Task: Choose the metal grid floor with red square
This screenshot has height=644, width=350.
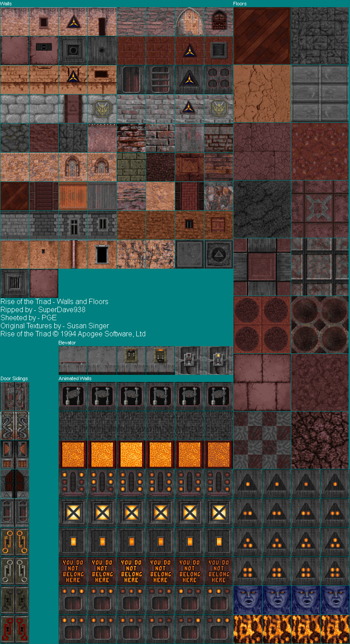Action: [262, 267]
